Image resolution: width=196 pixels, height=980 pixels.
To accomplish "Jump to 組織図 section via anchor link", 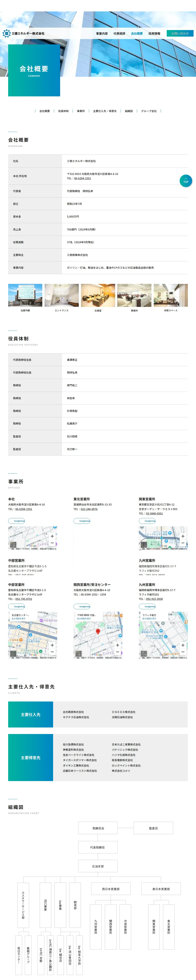I will click(x=129, y=111).
